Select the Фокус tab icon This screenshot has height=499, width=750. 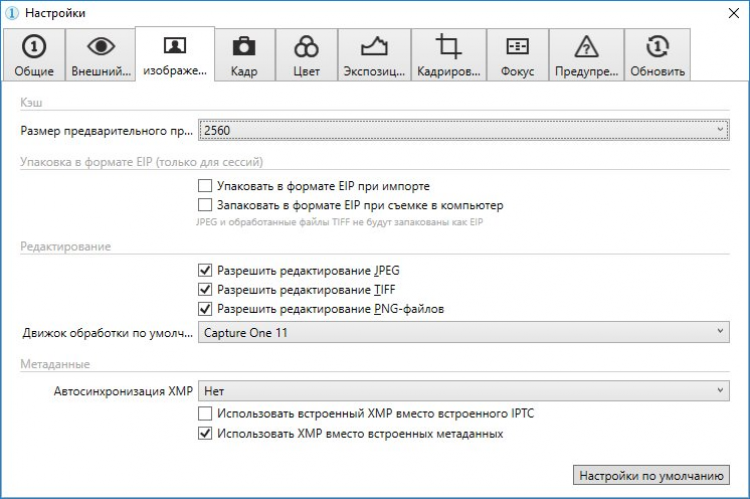click(x=517, y=46)
